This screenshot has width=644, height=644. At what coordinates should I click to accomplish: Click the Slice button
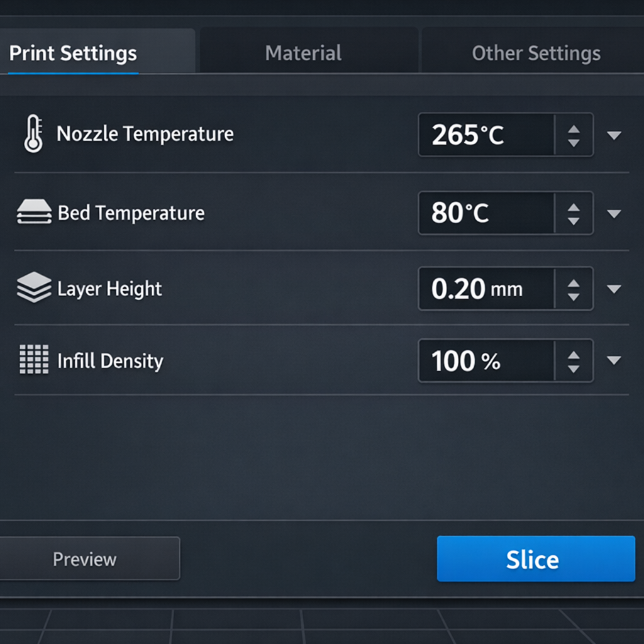(x=535, y=558)
